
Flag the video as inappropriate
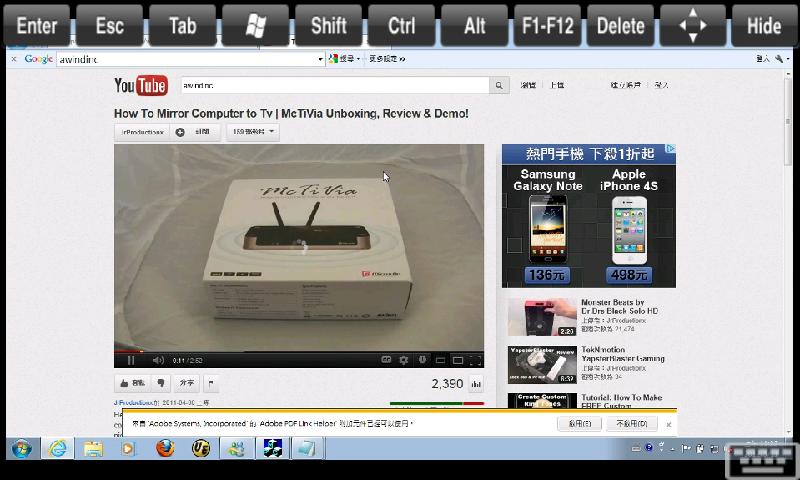[x=211, y=383]
